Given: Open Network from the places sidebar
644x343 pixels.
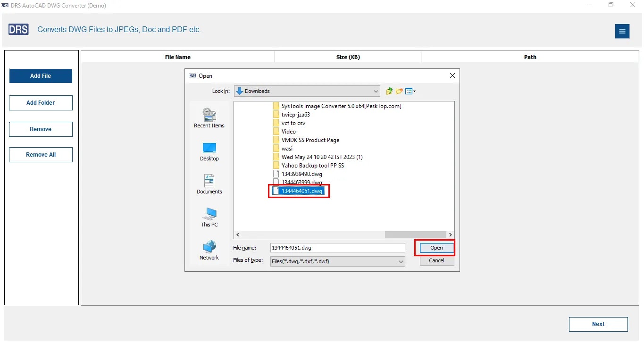Looking at the screenshot, I should 209,249.
